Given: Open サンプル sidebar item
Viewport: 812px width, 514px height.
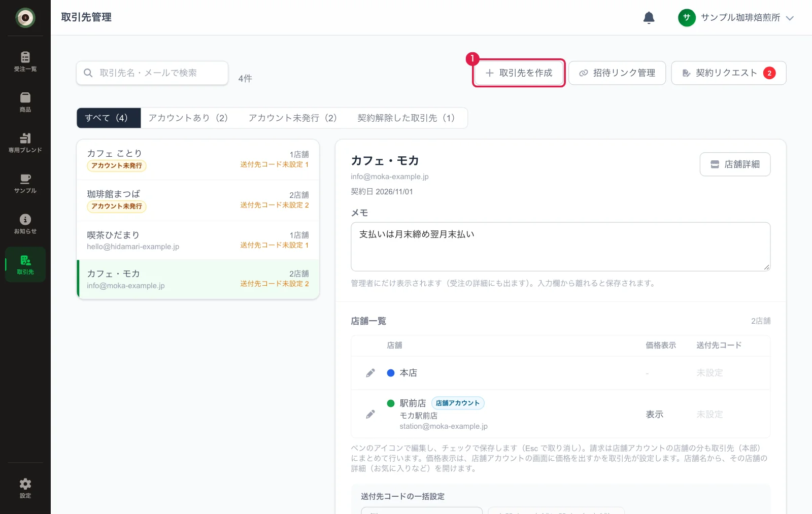Looking at the screenshot, I should pyautogui.click(x=25, y=183).
